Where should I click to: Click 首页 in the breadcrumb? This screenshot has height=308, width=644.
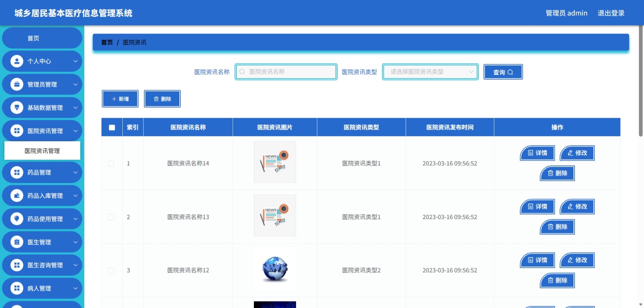[x=107, y=42]
